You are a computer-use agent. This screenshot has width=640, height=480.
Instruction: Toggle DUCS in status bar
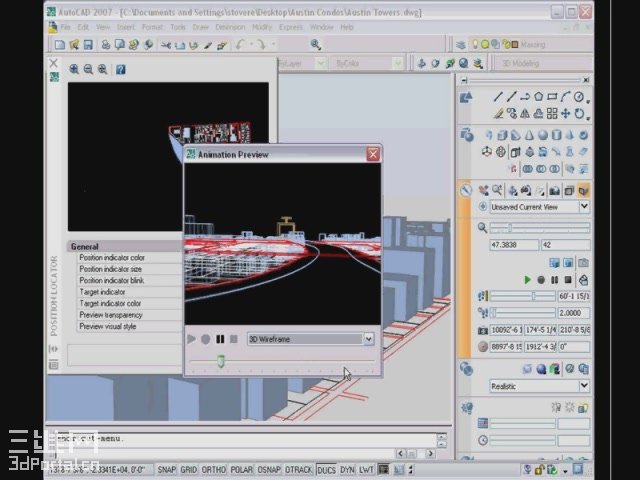(327, 470)
